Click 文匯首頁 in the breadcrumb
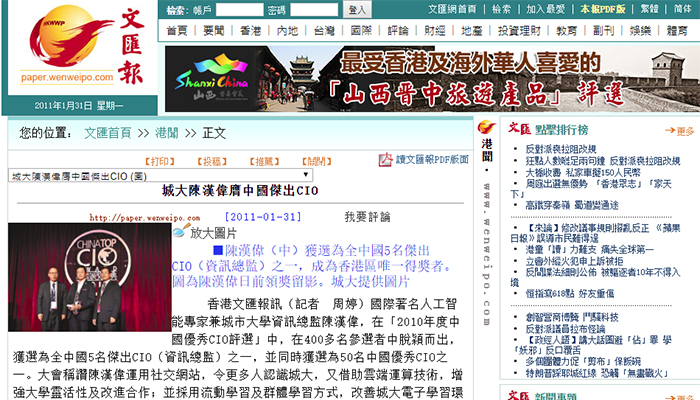Viewport: 700px width, 400px height. [x=107, y=133]
